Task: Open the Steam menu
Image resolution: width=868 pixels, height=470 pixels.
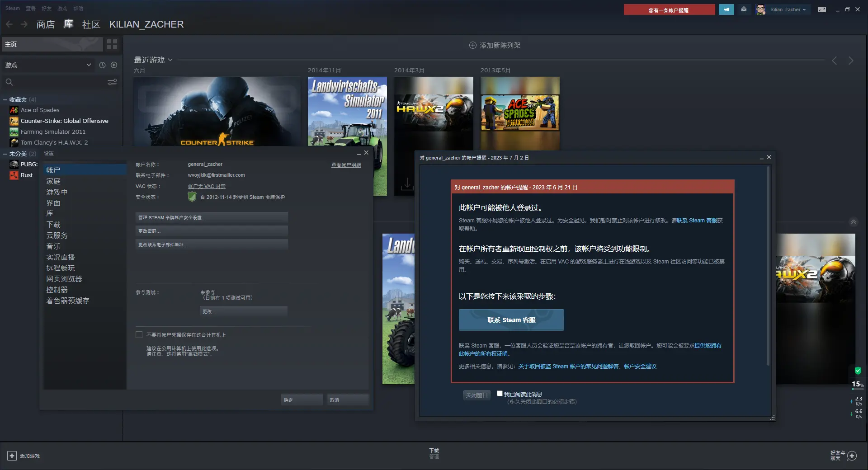Action: click(13, 8)
